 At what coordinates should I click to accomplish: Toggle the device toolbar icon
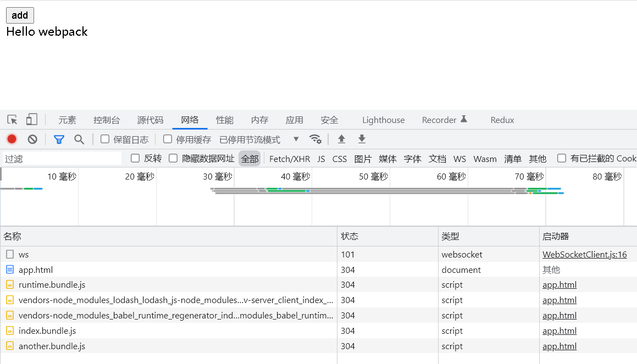32,119
